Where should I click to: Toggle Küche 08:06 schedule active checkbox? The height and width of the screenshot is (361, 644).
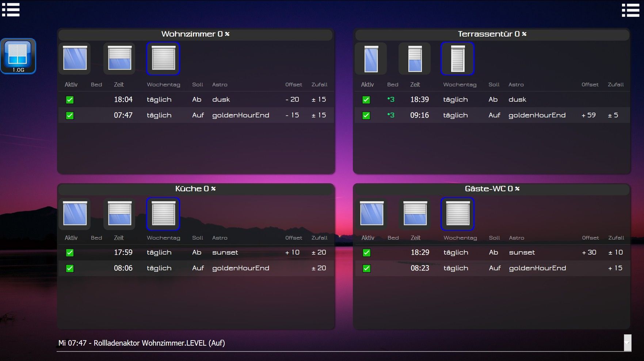[x=70, y=268]
